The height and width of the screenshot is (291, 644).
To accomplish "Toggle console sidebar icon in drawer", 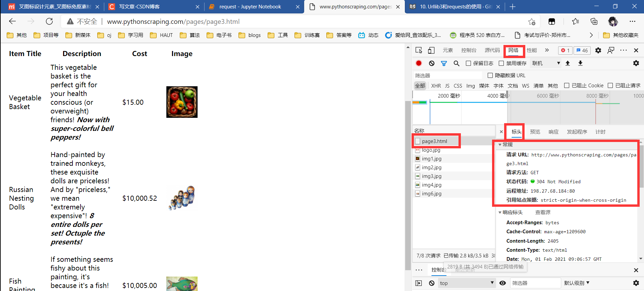I will point(419,283).
